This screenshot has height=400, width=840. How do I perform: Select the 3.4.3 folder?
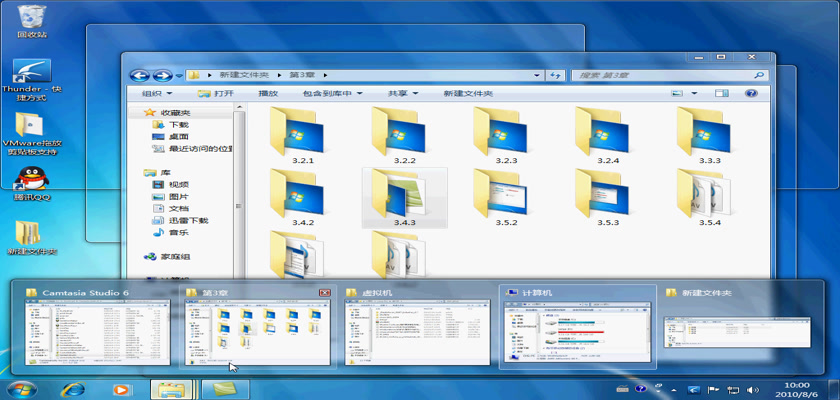click(x=403, y=196)
